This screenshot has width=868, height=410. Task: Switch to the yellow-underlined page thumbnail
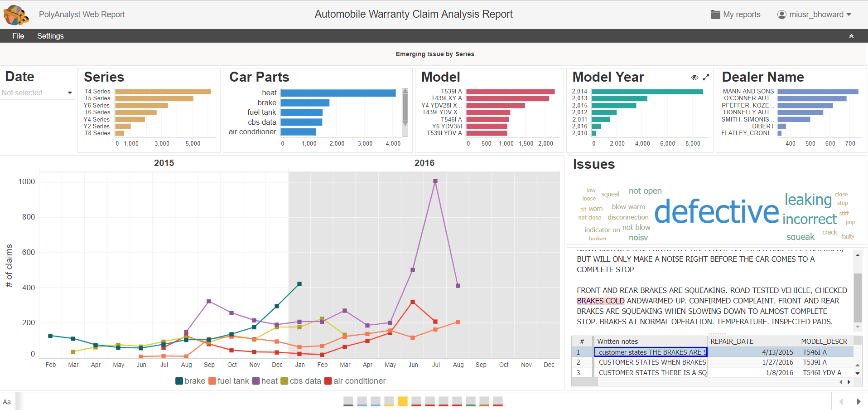[x=389, y=401]
